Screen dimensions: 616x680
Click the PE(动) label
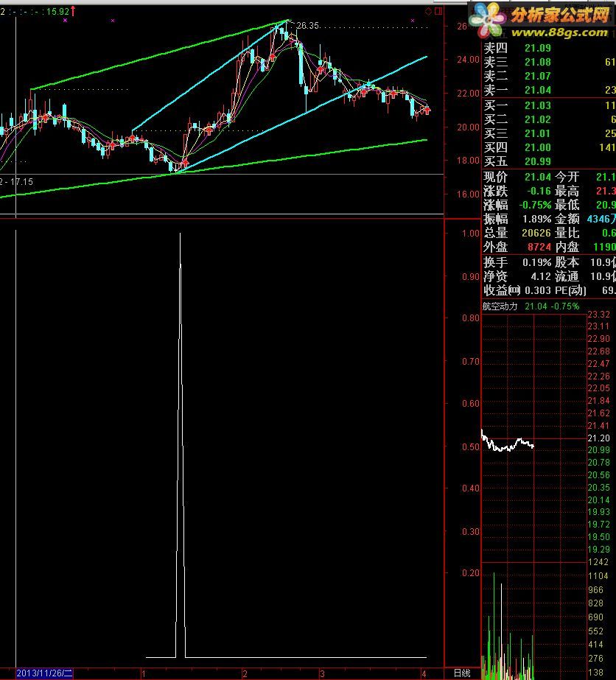click(570, 290)
